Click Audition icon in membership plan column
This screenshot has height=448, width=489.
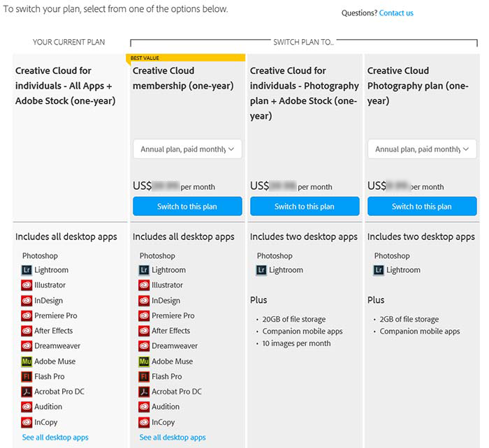tap(144, 407)
